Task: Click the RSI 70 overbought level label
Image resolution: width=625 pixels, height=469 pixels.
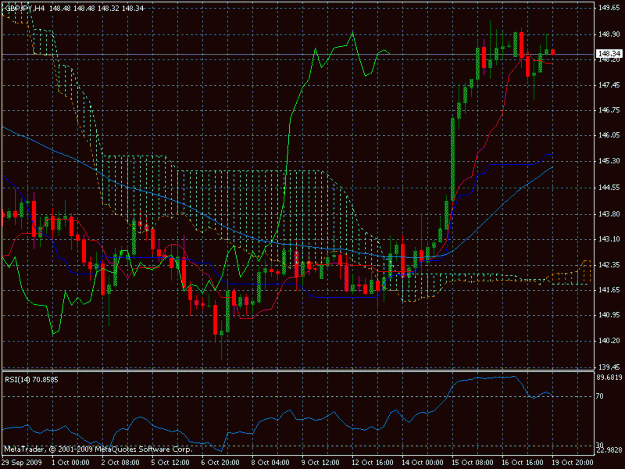Action: click(x=600, y=396)
